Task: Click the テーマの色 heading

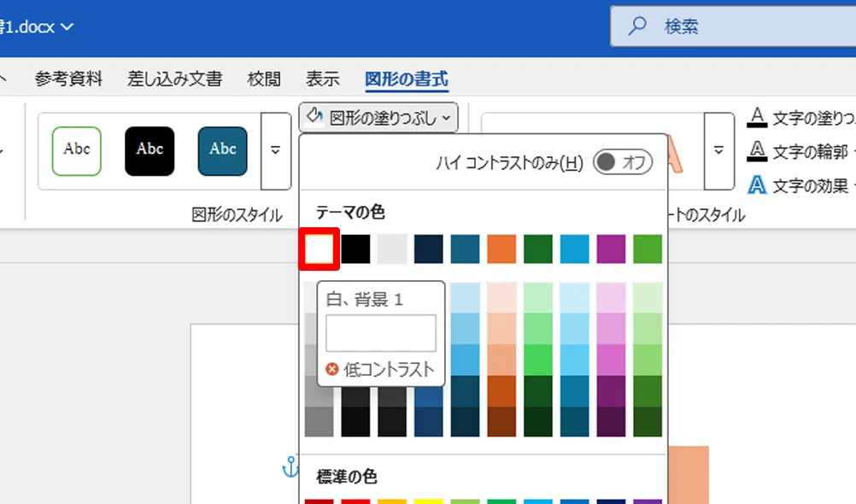Action: [350, 212]
